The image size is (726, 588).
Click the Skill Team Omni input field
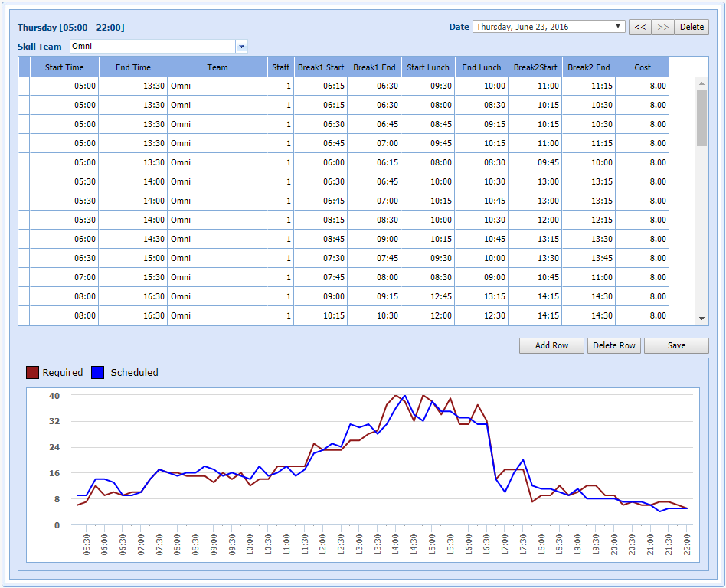[x=152, y=47]
